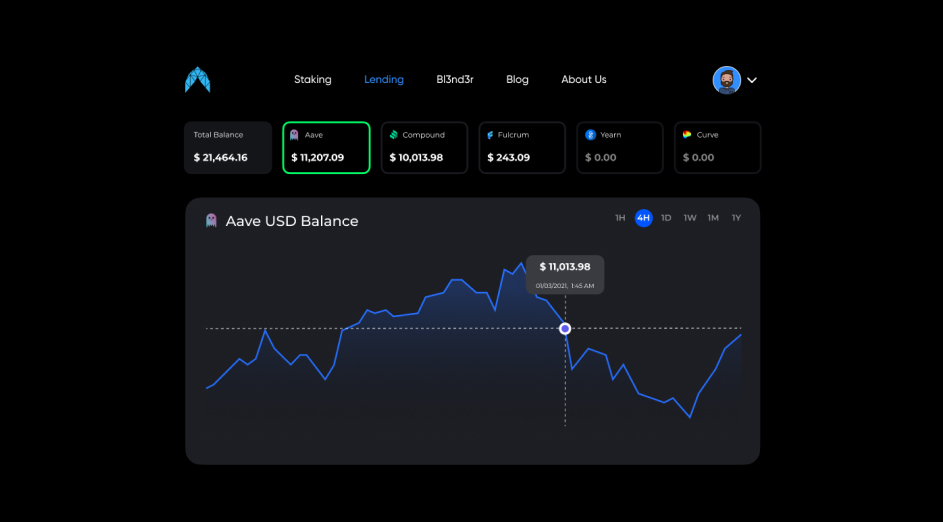Open the Blog link

517,79
